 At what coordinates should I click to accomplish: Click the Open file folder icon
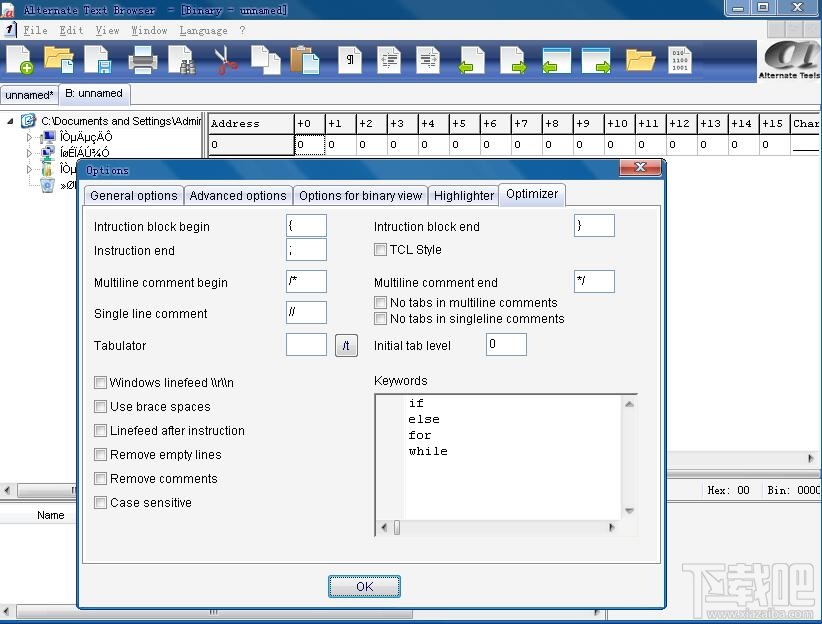[59, 60]
